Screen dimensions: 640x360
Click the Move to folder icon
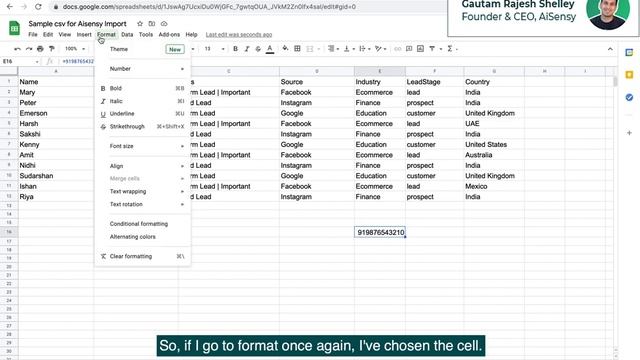(x=152, y=24)
